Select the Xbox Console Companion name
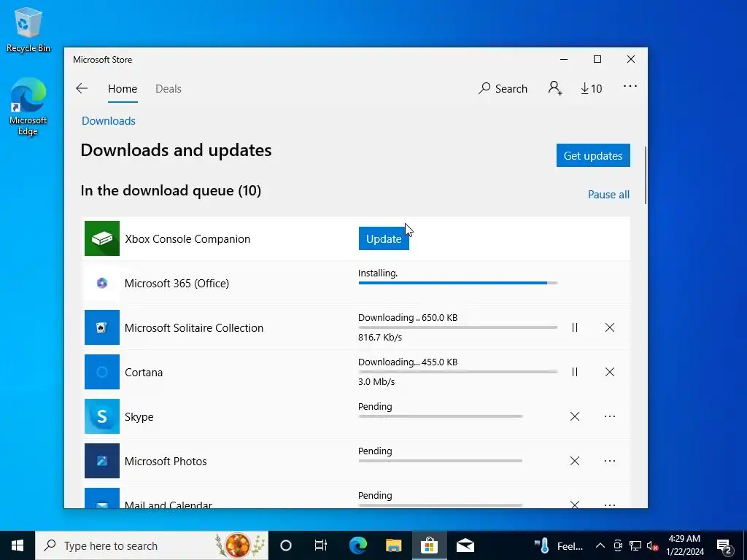The image size is (747, 560). tap(187, 239)
